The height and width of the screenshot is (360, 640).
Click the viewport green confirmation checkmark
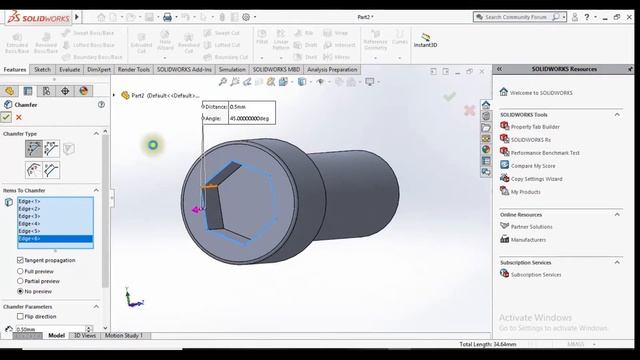point(450,97)
